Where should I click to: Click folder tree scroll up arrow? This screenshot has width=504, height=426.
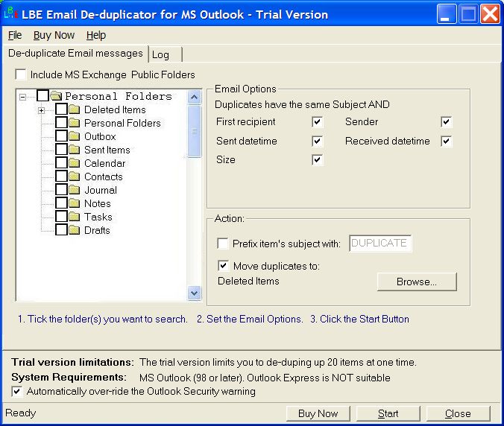[194, 97]
